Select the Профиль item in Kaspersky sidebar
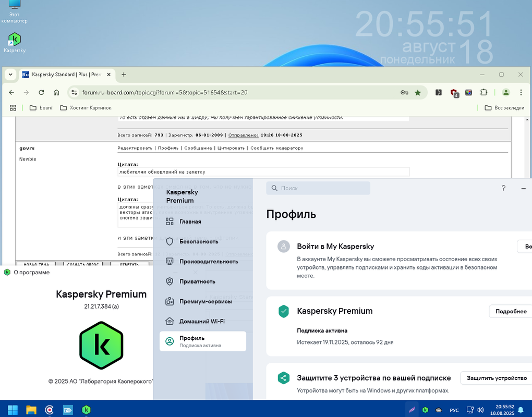 point(202,341)
